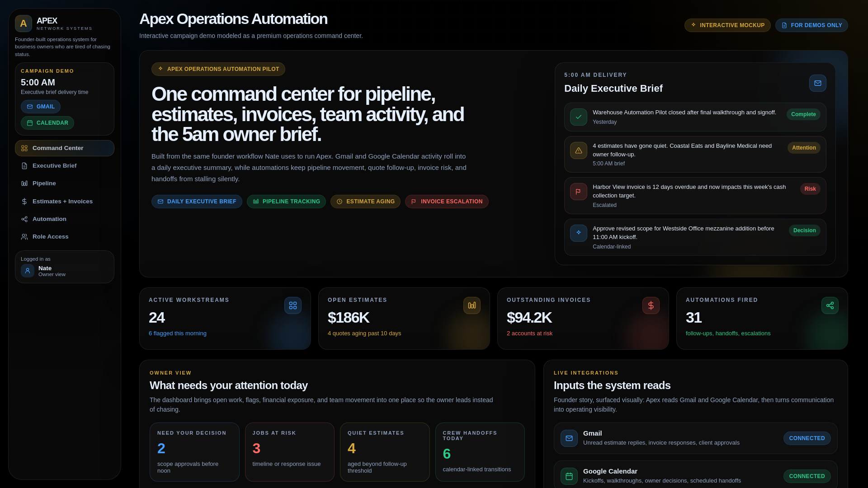Viewport: 868px width, 488px height.
Task: Click 'Calendar-linked' note under Westside item
Action: 612,247
